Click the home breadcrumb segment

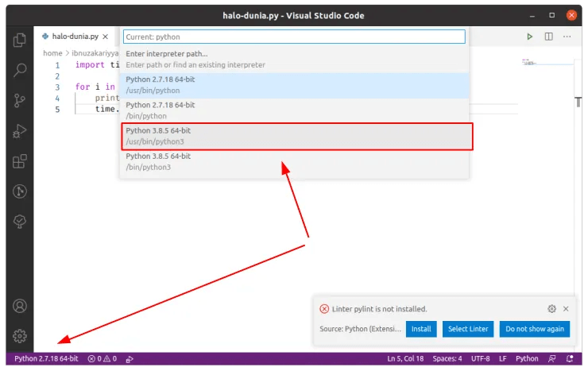pos(52,53)
